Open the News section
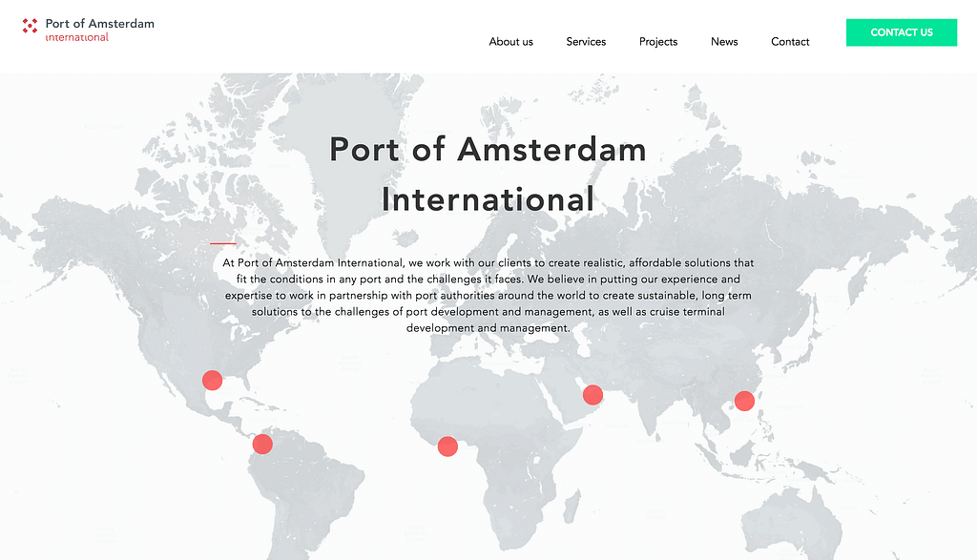Viewport: 977px width, 560px height. pyautogui.click(x=724, y=42)
